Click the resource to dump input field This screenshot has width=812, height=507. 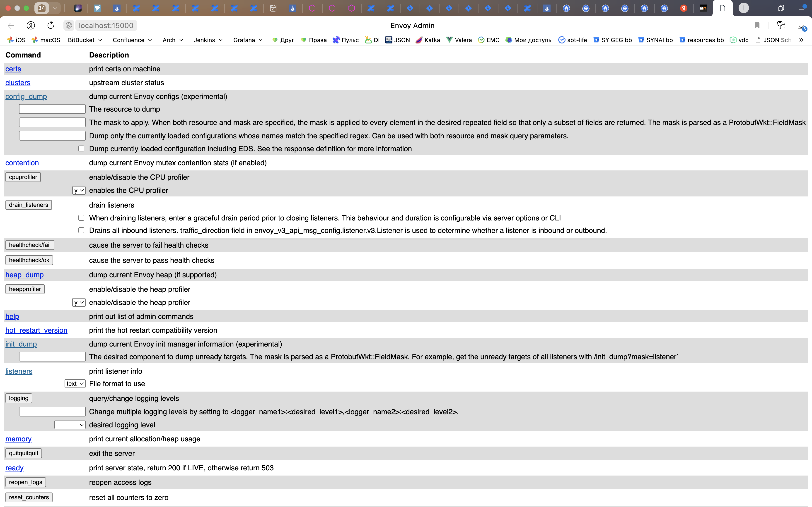[x=52, y=109]
